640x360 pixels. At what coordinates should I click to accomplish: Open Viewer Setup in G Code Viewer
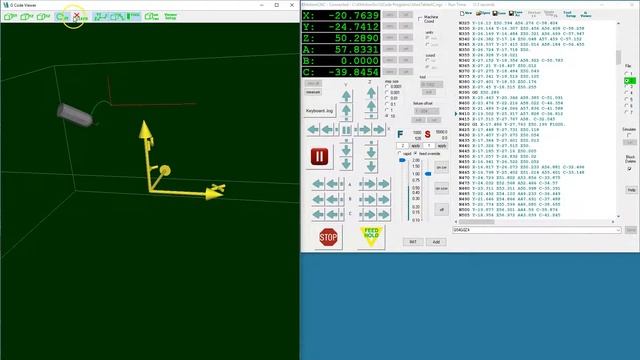[170, 16]
